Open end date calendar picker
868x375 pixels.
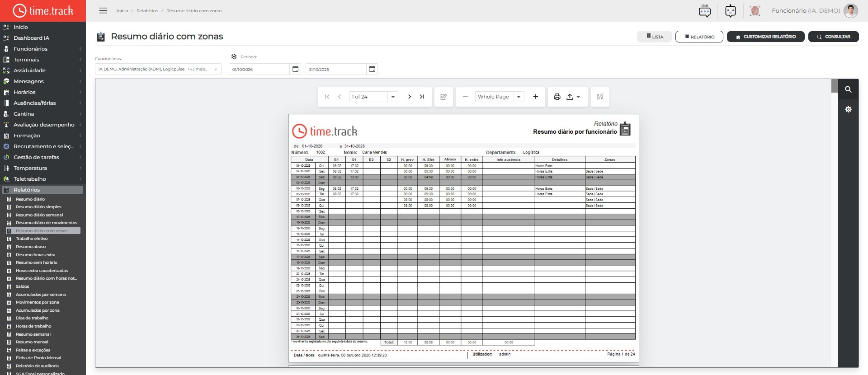pyautogui.click(x=372, y=69)
